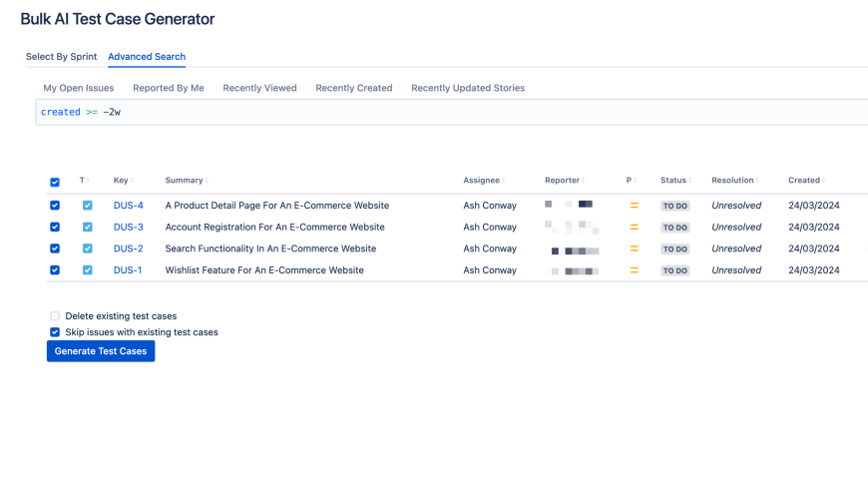Sort table by the T column
868x494 pixels.
click(x=84, y=180)
